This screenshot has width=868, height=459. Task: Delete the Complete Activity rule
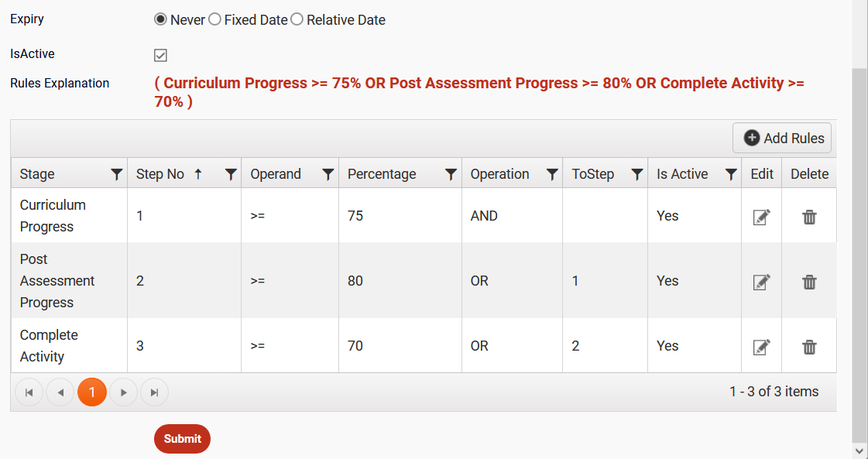click(x=809, y=347)
